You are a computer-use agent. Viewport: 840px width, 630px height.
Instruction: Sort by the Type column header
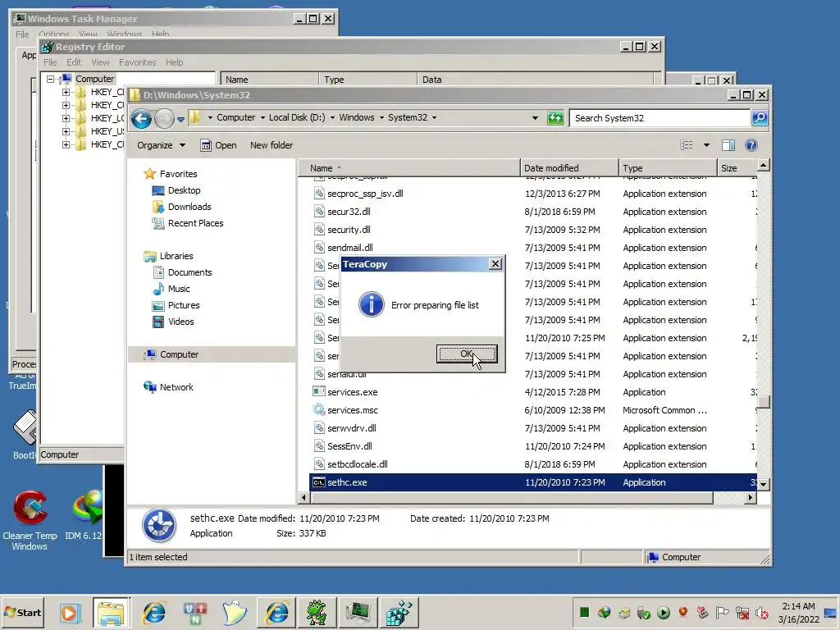[x=668, y=167]
